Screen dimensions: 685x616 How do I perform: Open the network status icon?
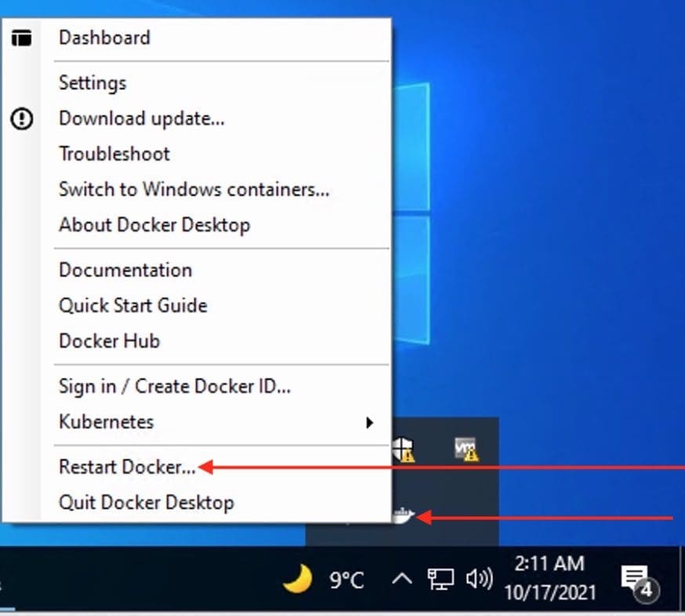[440, 580]
